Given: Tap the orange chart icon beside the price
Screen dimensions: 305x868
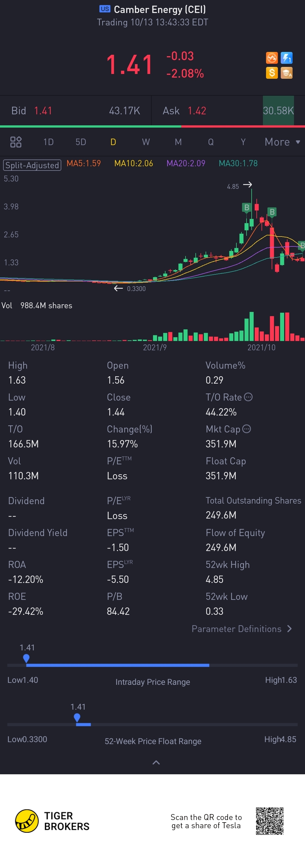Looking at the screenshot, I should (x=272, y=58).
